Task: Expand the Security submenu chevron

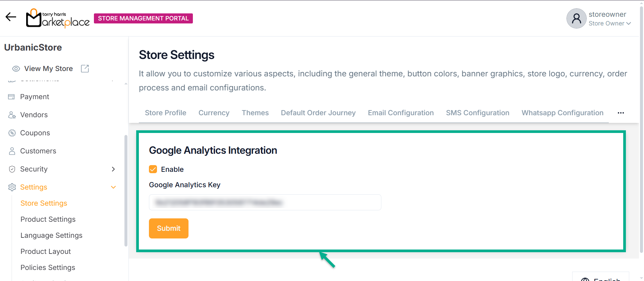Action: tap(113, 169)
